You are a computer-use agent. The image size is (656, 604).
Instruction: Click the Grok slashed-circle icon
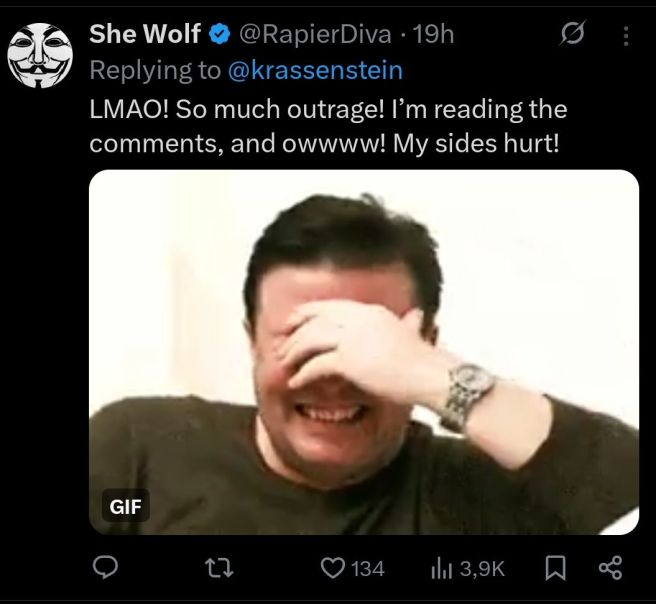[572, 35]
